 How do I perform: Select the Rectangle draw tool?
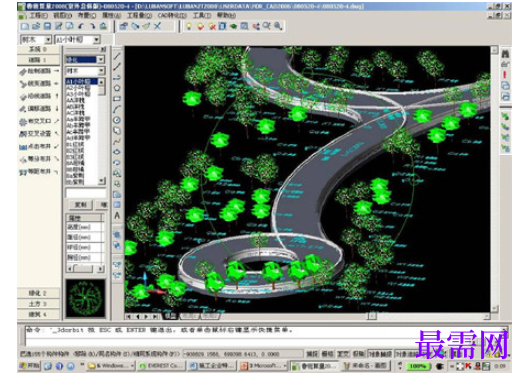(117, 98)
